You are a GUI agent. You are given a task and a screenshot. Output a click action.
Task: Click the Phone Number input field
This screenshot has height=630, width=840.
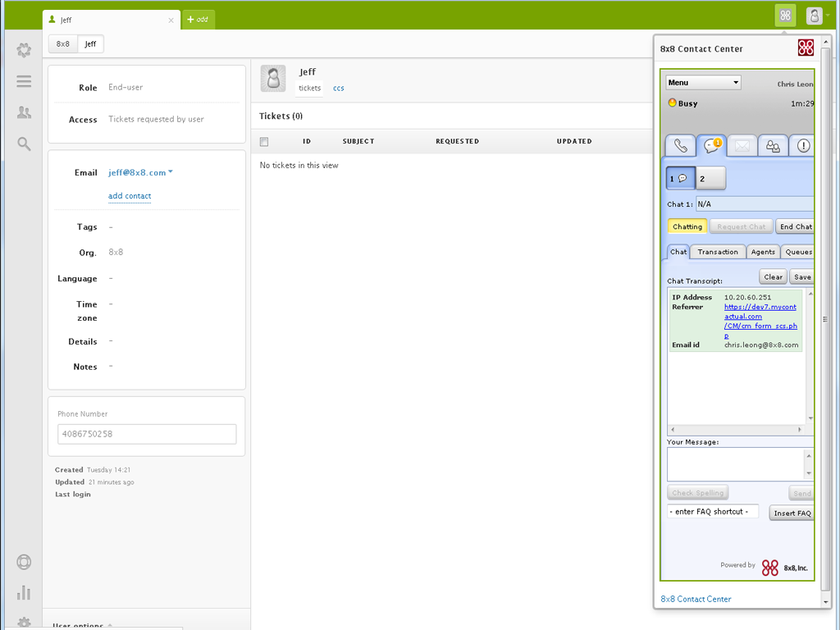(147, 433)
